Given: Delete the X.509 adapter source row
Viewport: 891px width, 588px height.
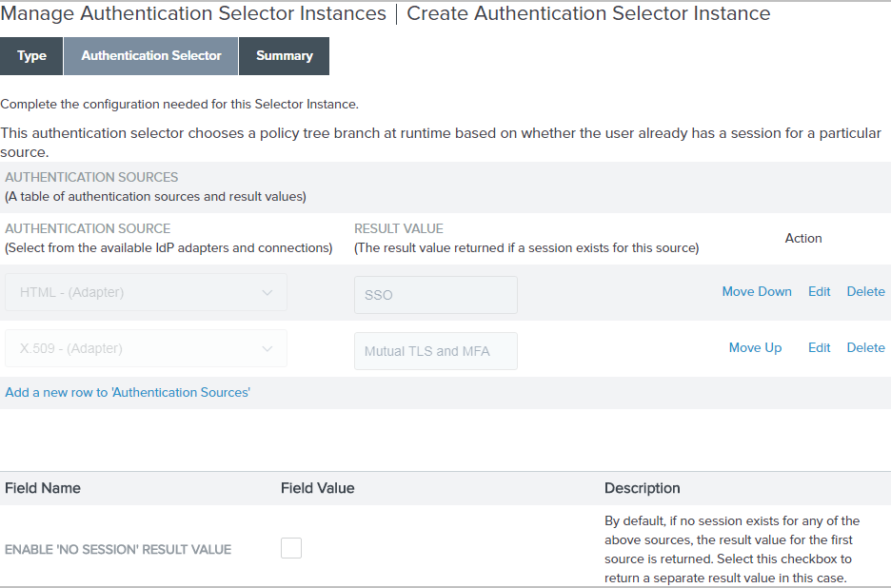Looking at the screenshot, I should click(x=865, y=347).
